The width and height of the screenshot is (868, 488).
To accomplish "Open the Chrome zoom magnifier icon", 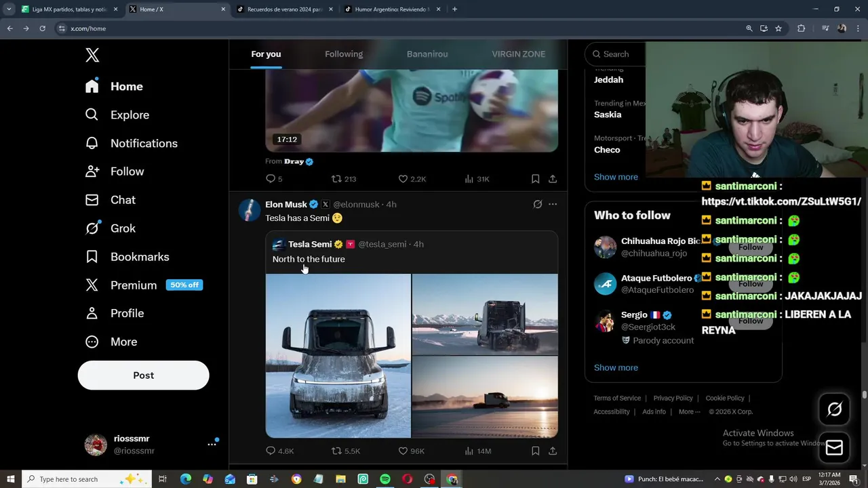I will click(x=749, y=28).
